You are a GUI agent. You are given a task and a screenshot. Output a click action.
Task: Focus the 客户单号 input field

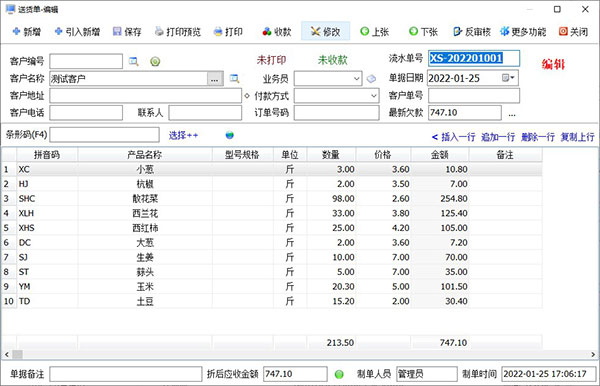474,96
